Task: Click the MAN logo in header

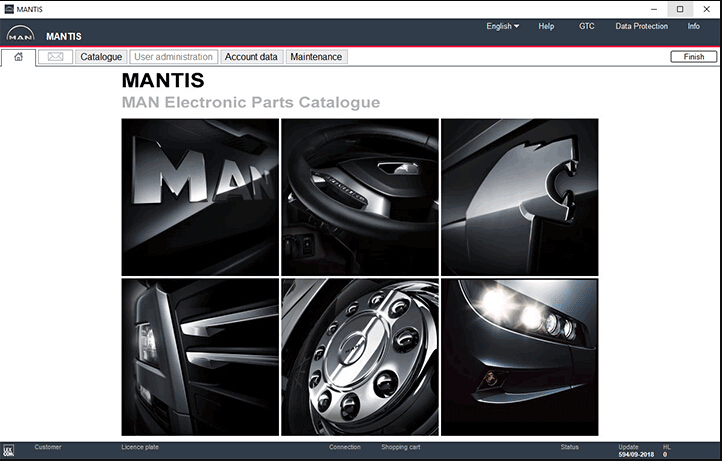Action: (20, 36)
